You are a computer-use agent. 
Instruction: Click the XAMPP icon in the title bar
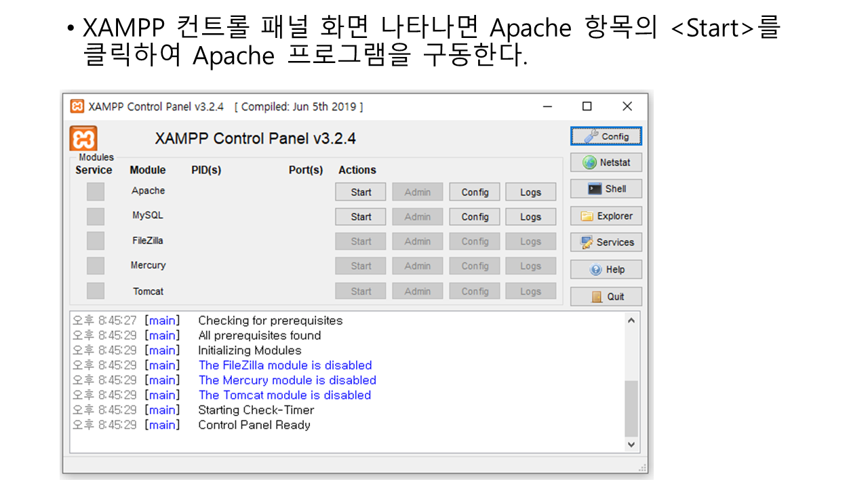77,106
